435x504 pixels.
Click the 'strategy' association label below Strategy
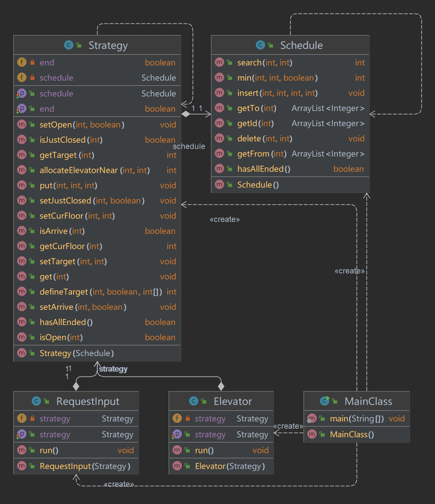click(x=113, y=369)
